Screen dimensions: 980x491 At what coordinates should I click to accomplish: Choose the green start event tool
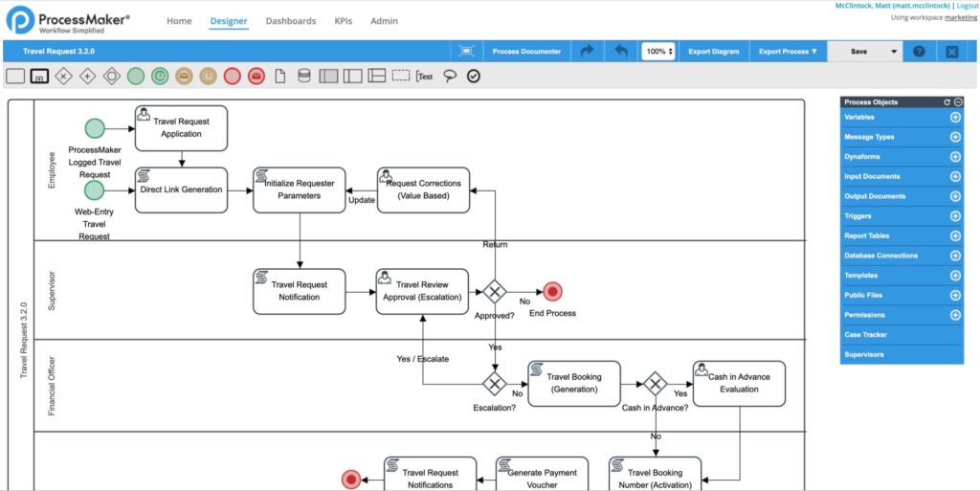[x=136, y=77]
